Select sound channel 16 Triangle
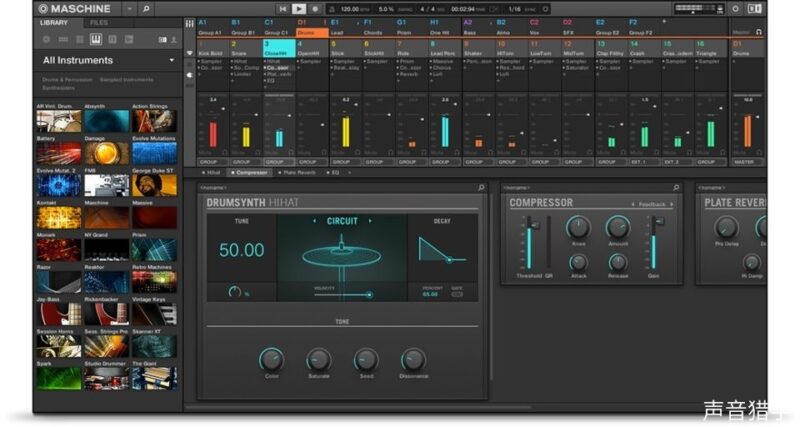Screen dimensions: 800x427 [711, 48]
